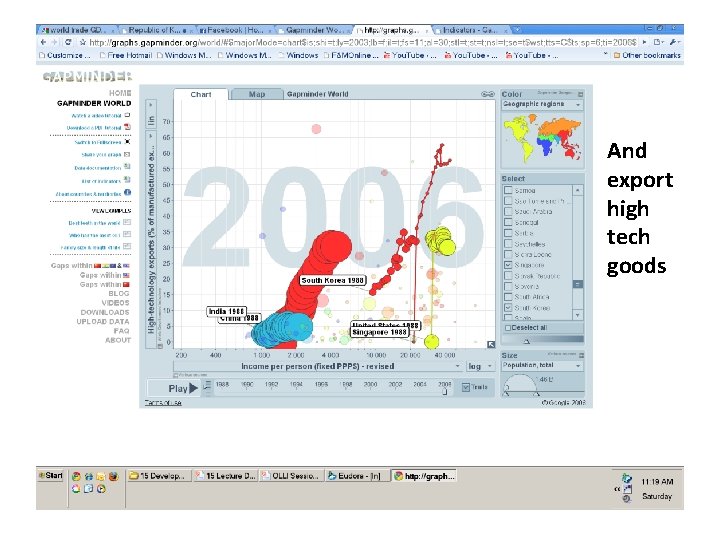Click the browser back arrow
Viewport: 720px width, 540px height.
44,42
